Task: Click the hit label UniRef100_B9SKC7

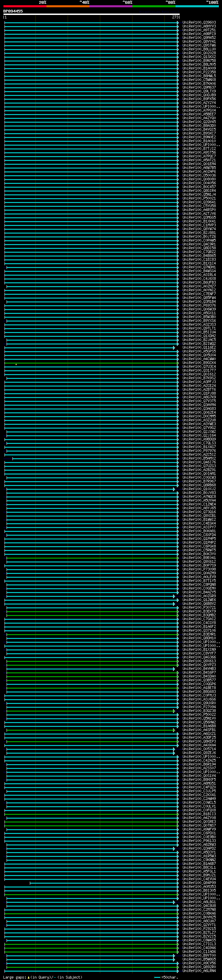Action: (199, 133)
